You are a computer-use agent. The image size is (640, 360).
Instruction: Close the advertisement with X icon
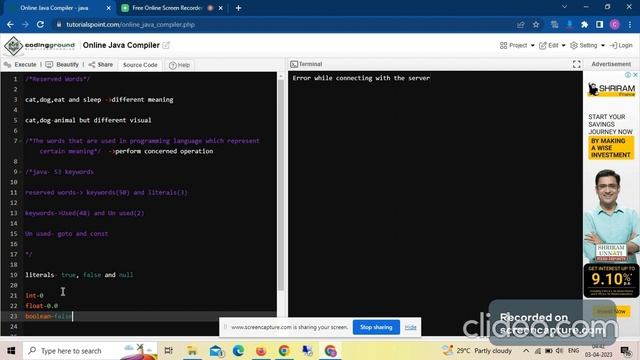coord(635,75)
